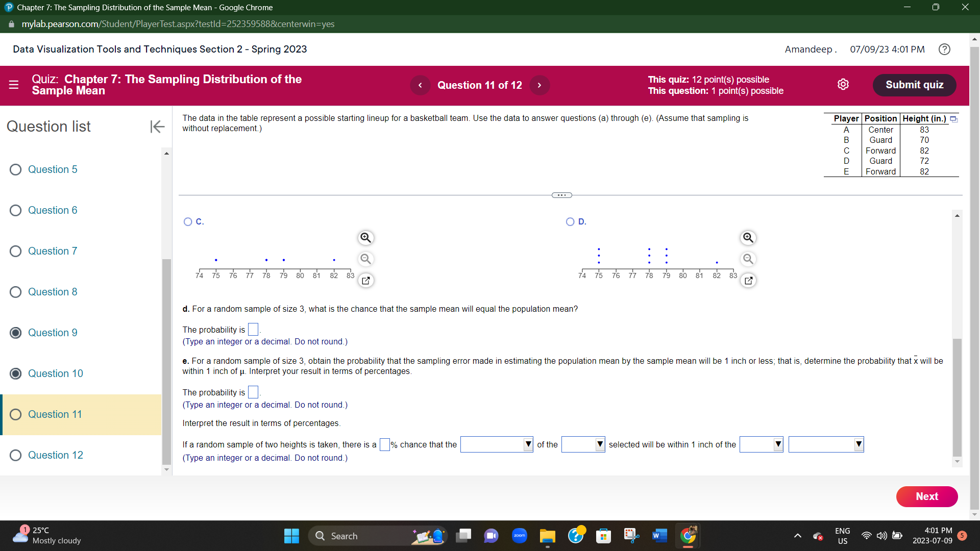The image size is (980, 551).
Task: Click the zoom in icon on graph C
Action: (365, 237)
